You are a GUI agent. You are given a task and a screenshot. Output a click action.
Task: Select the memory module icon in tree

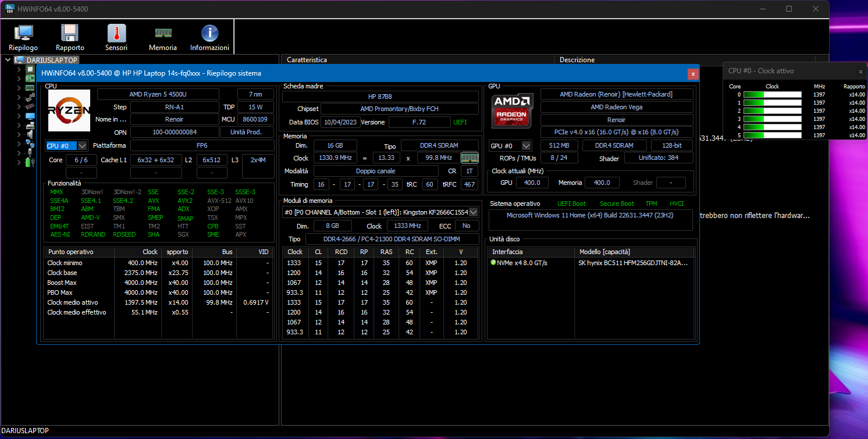point(30,88)
